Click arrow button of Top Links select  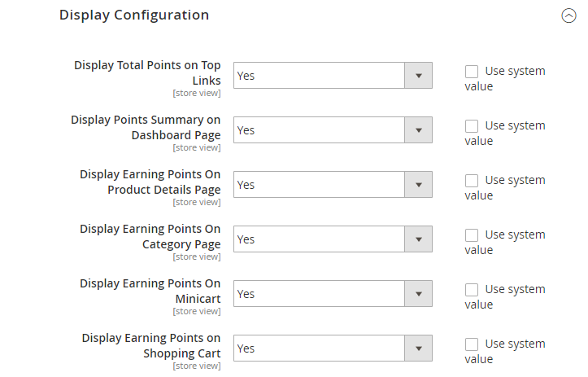[419, 76]
